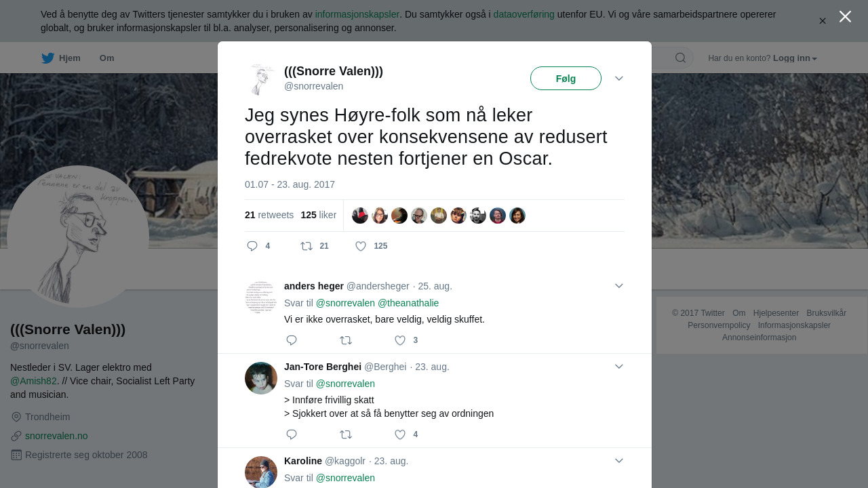868x488 pixels.
Task: Open more options on main tweet
Action: tap(618, 79)
